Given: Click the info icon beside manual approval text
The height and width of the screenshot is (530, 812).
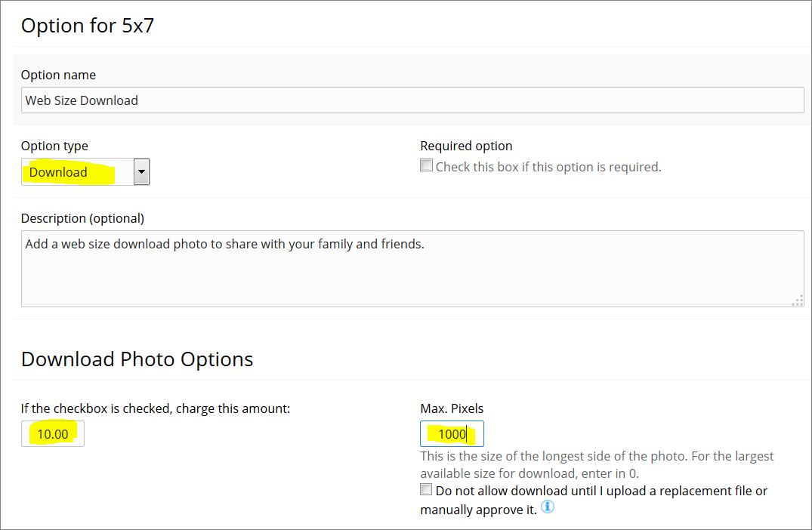Looking at the screenshot, I should click(548, 507).
